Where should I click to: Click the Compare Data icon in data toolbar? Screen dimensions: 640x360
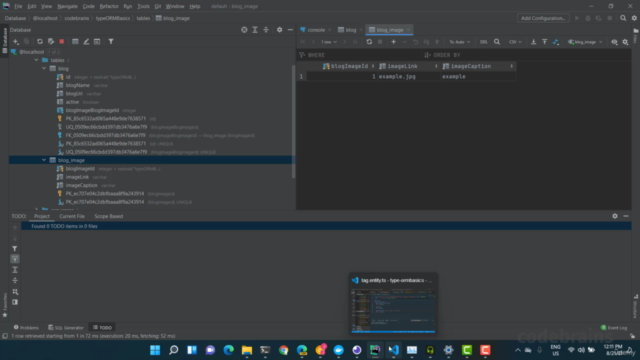[556, 42]
